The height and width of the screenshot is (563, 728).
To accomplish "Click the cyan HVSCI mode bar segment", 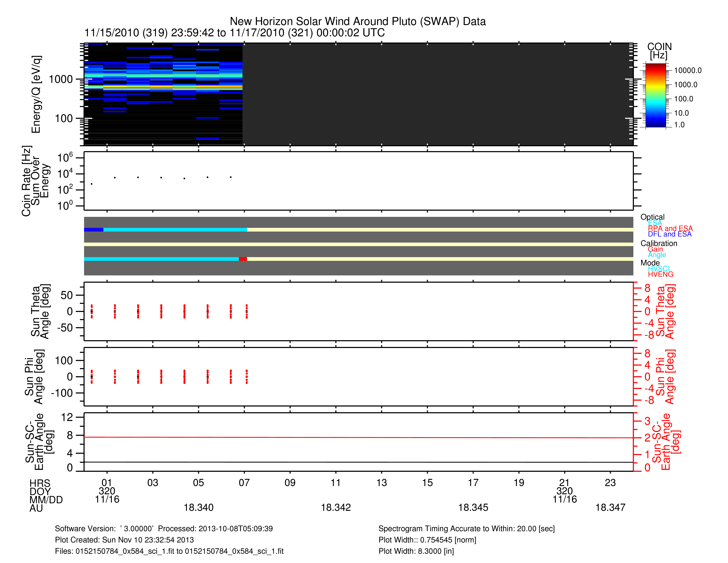I will [161, 259].
